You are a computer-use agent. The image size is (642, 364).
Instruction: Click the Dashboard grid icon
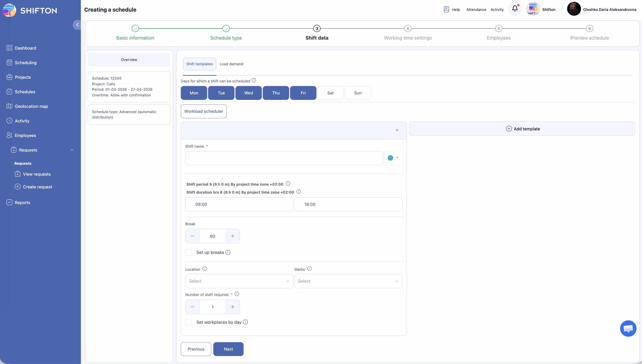pyautogui.click(x=9, y=48)
